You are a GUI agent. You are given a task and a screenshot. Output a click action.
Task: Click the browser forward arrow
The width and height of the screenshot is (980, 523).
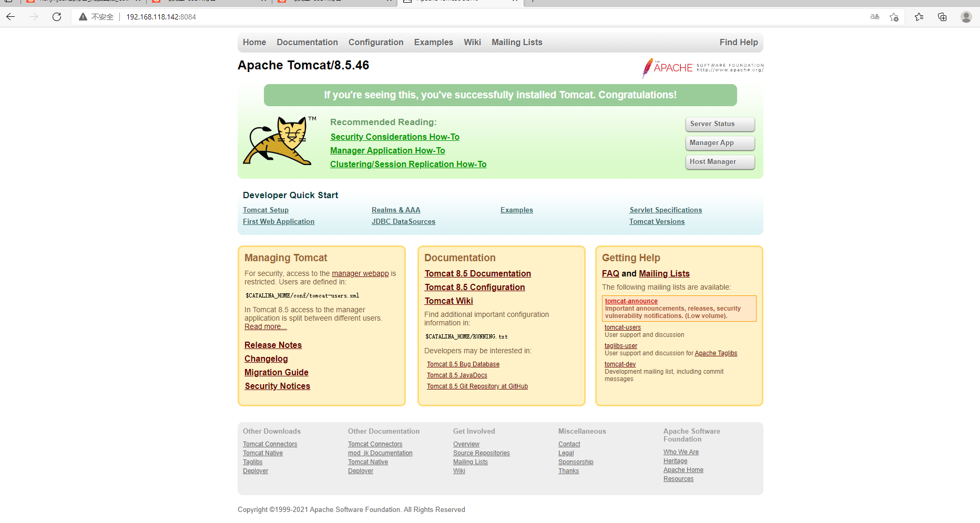tap(34, 17)
